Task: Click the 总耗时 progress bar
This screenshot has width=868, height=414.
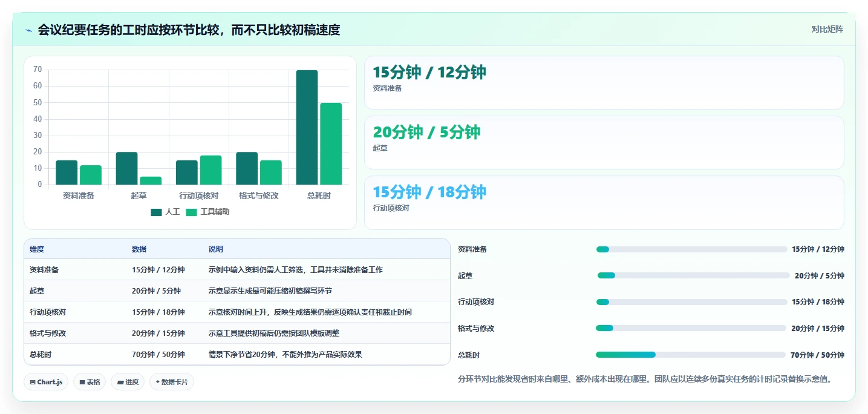Action: 691,355
